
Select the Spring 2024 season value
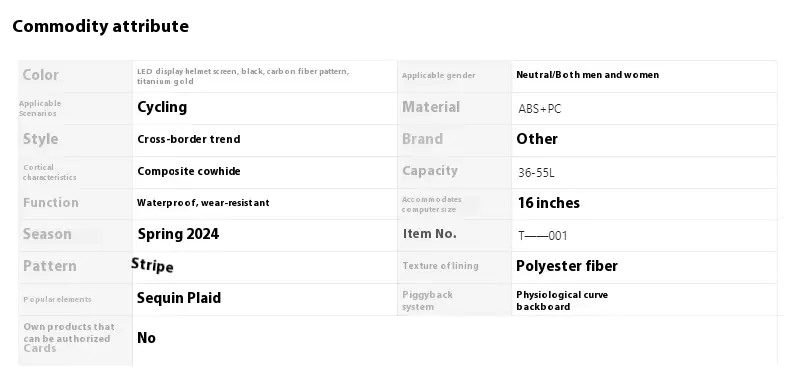point(178,234)
